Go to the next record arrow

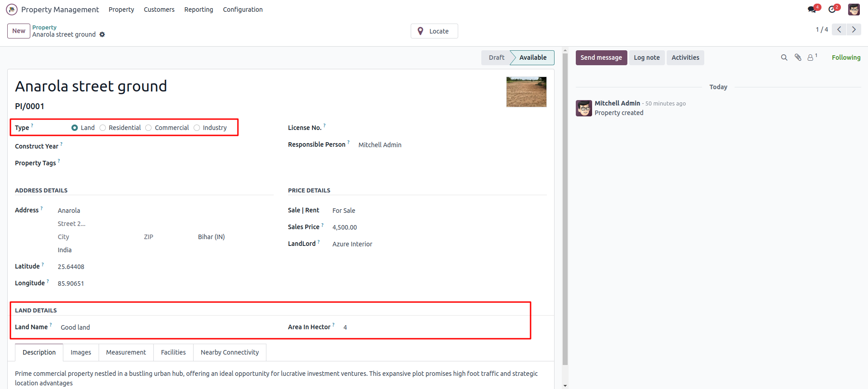pyautogui.click(x=854, y=29)
